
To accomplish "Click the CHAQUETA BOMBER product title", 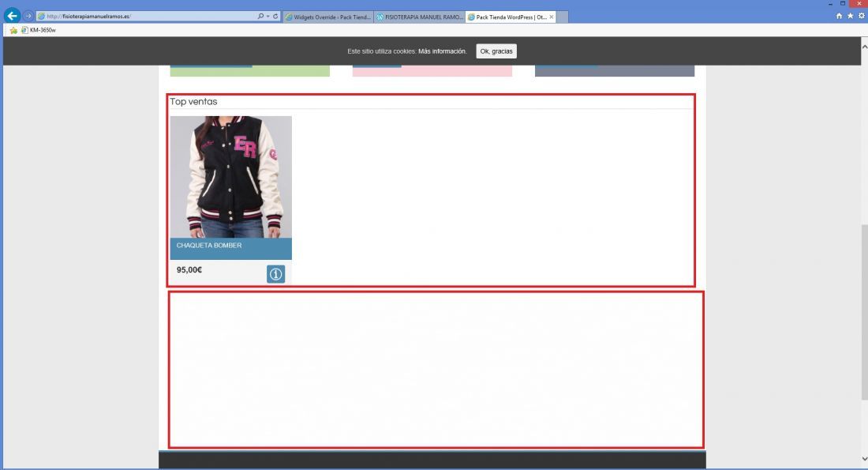I will (x=208, y=245).
